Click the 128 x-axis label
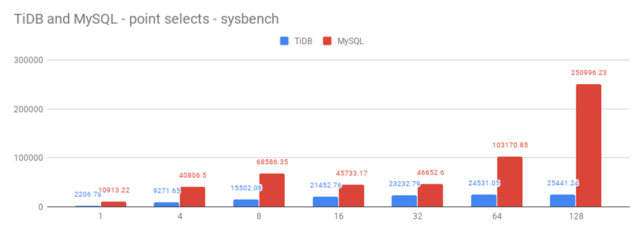The image size is (644, 228). (576, 217)
